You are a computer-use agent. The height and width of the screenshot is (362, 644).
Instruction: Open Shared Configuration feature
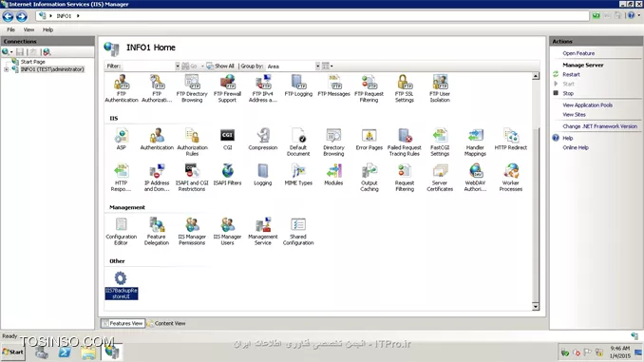tap(298, 231)
